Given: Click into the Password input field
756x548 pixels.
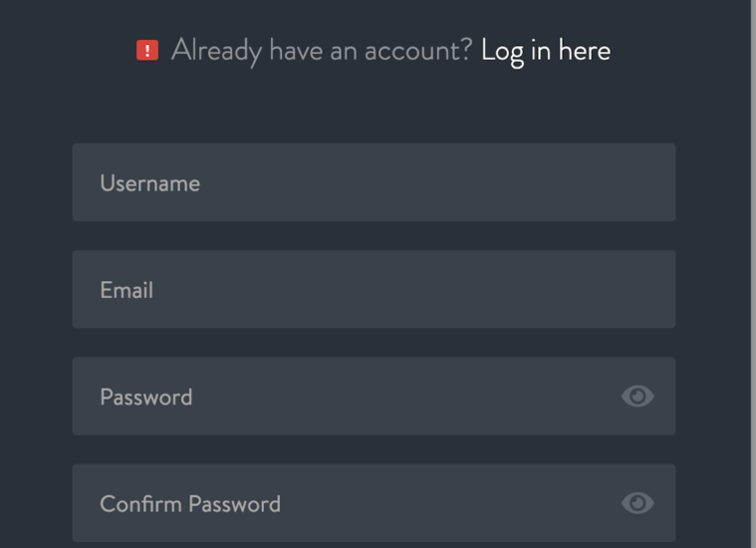Looking at the screenshot, I should [x=374, y=396].
